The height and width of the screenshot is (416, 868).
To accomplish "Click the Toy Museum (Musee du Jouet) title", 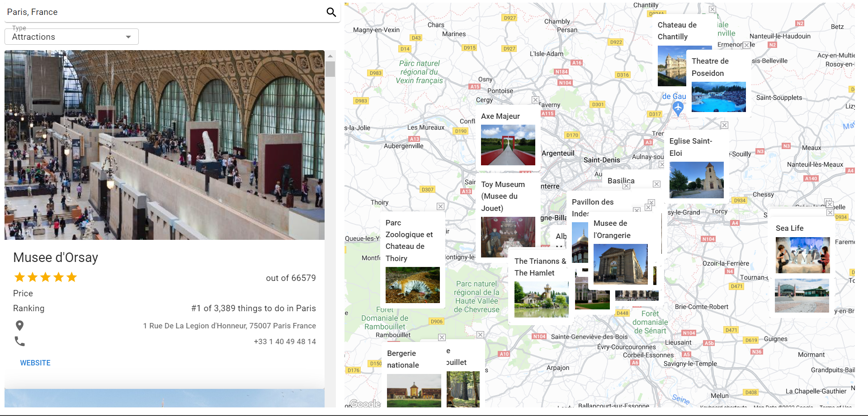I will pos(503,196).
